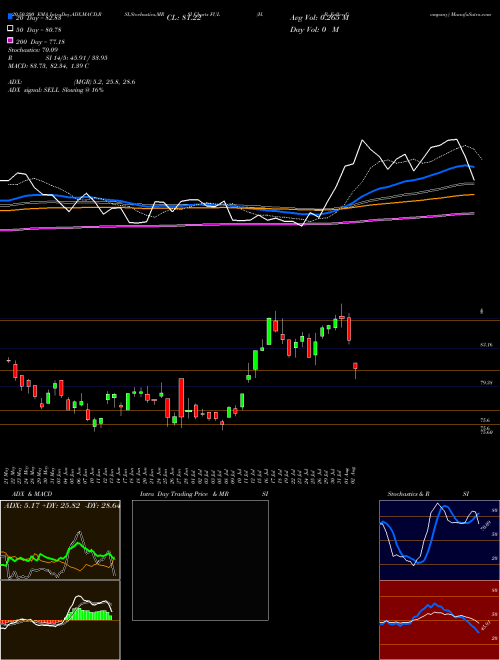This screenshot has width=500, height=660.
Task: Click the 'Avg Vol: 0.265 M' label
Action: pos(319,18)
